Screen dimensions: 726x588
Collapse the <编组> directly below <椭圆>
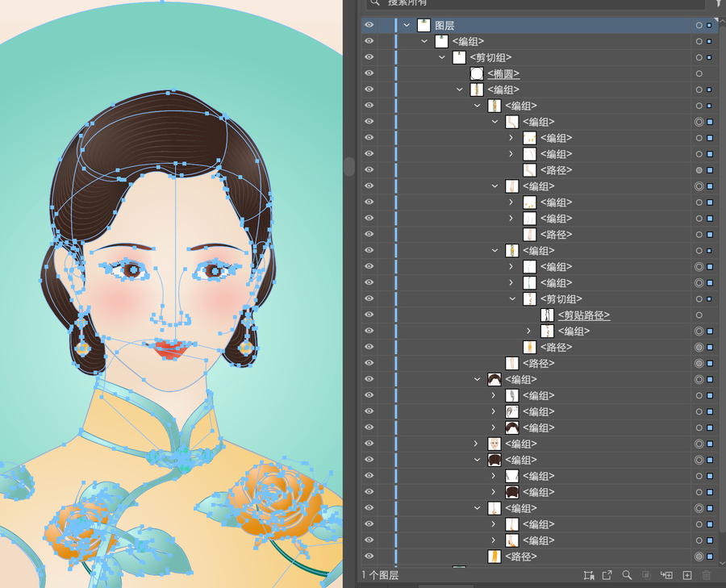(x=459, y=90)
